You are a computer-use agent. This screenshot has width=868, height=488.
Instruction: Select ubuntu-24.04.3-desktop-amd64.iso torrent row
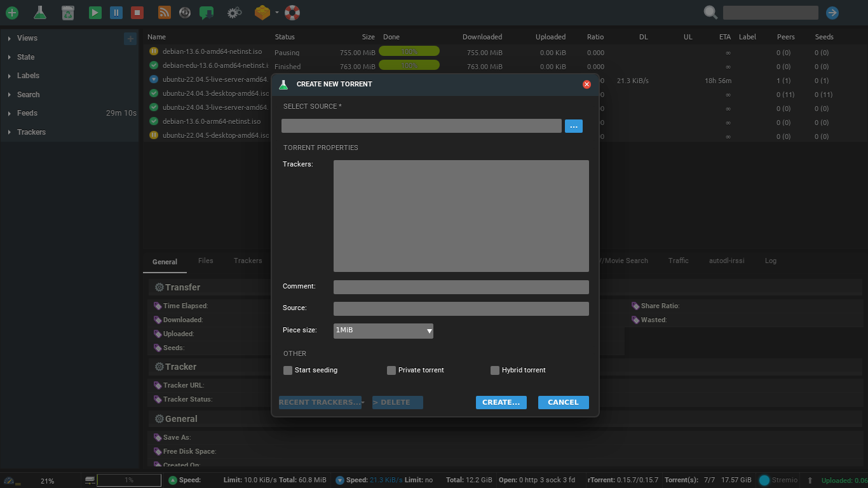[x=215, y=93]
